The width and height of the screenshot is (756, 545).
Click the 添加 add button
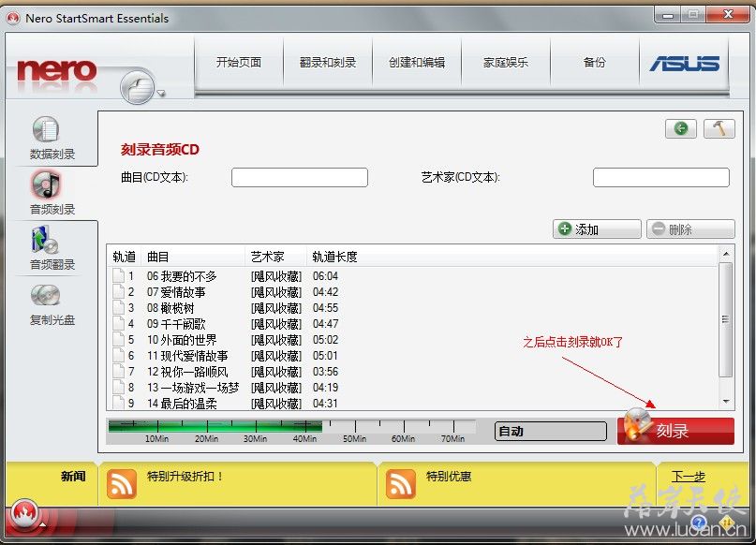pos(597,228)
